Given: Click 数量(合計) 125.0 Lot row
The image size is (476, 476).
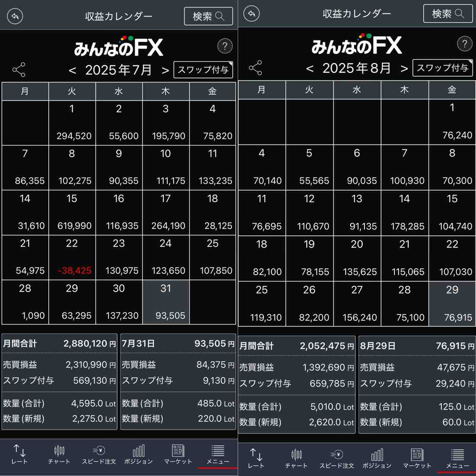Looking at the screenshot, I should pyautogui.click(x=417, y=407).
